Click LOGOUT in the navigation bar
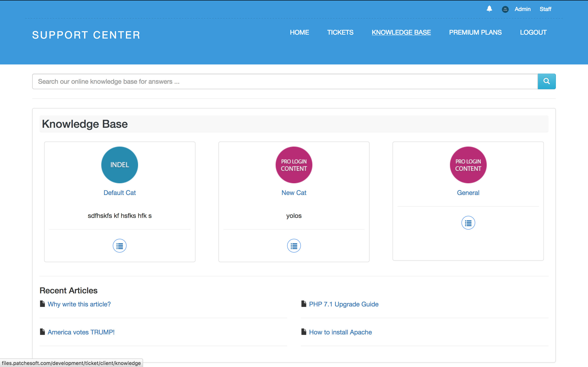The width and height of the screenshot is (588, 367). coord(533,32)
